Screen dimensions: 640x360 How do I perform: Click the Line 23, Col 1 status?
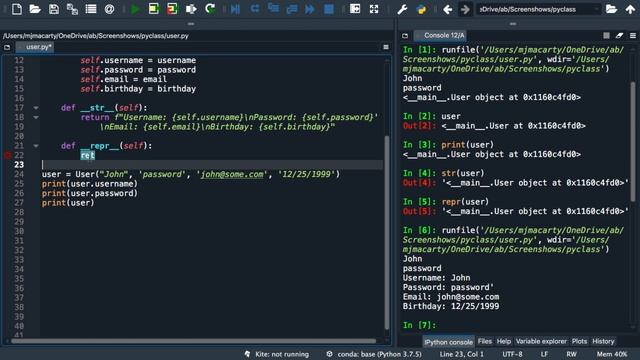point(461,354)
